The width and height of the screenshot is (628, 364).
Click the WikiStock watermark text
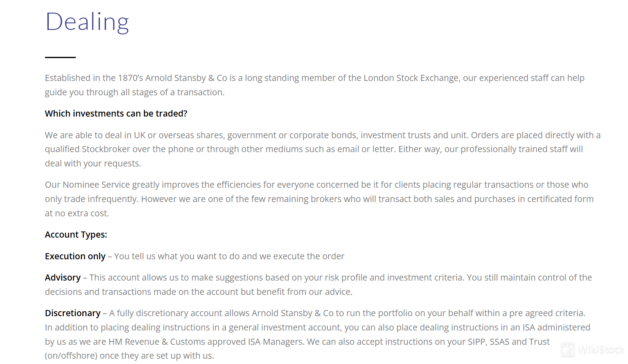(x=601, y=350)
